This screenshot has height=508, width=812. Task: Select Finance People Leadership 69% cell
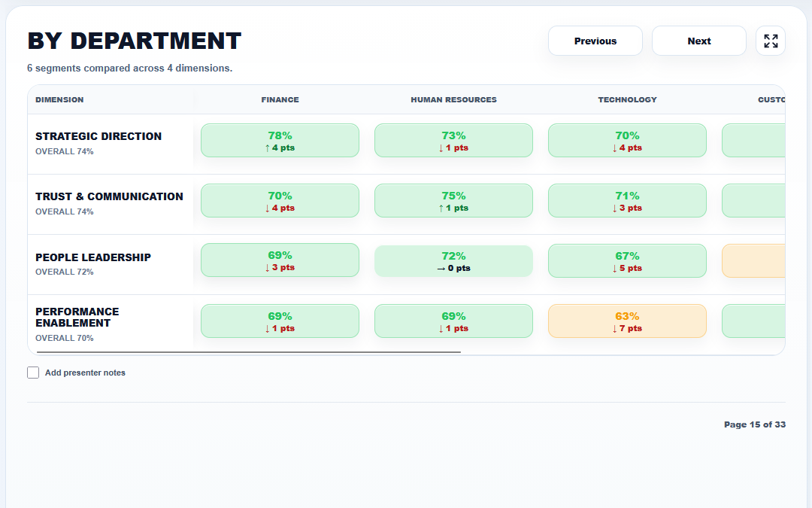(280, 260)
